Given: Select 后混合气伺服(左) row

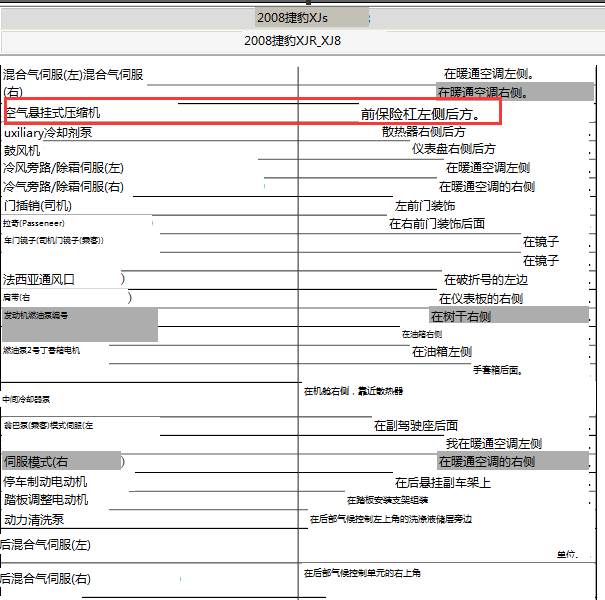Looking at the screenshot, I should coord(45,544).
